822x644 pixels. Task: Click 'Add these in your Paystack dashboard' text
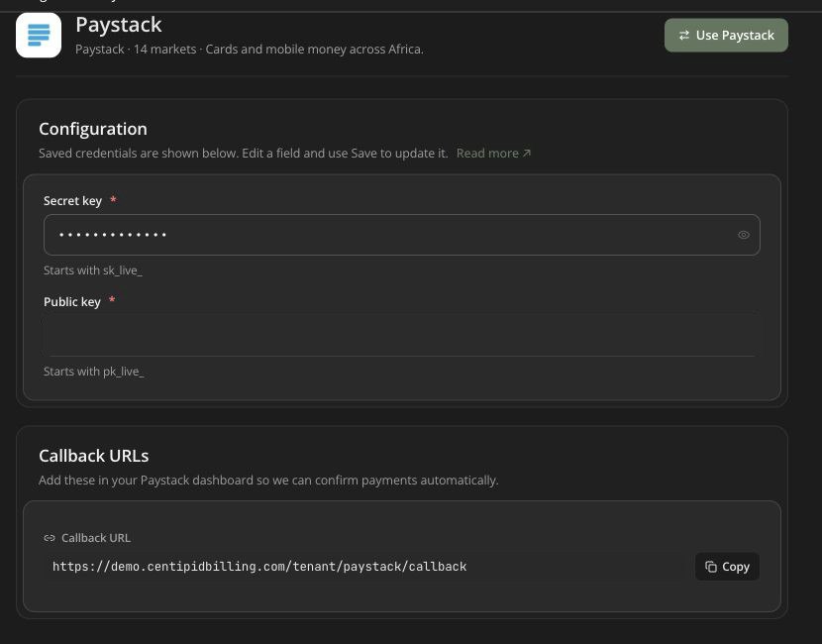click(x=268, y=481)
